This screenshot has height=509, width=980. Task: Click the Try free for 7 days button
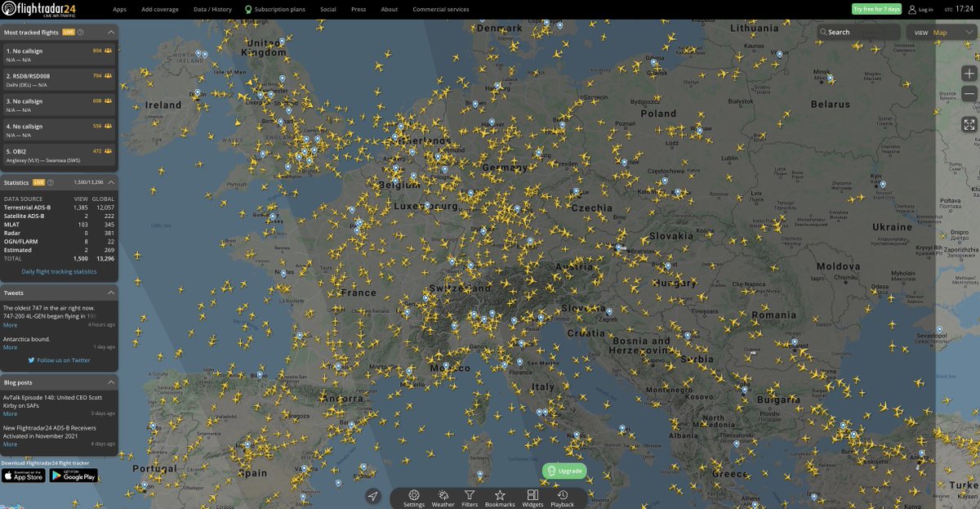click(x=875, y=9)
